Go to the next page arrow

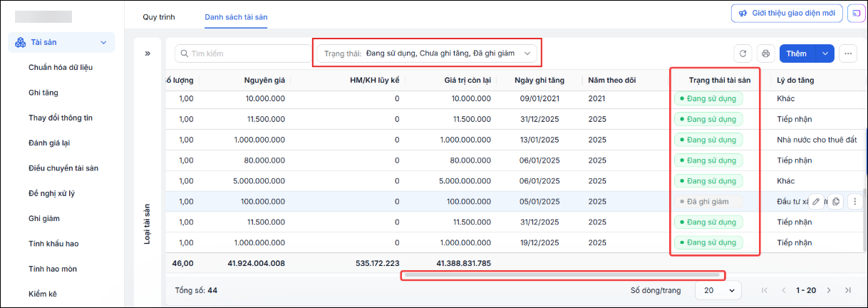[828, 290]
